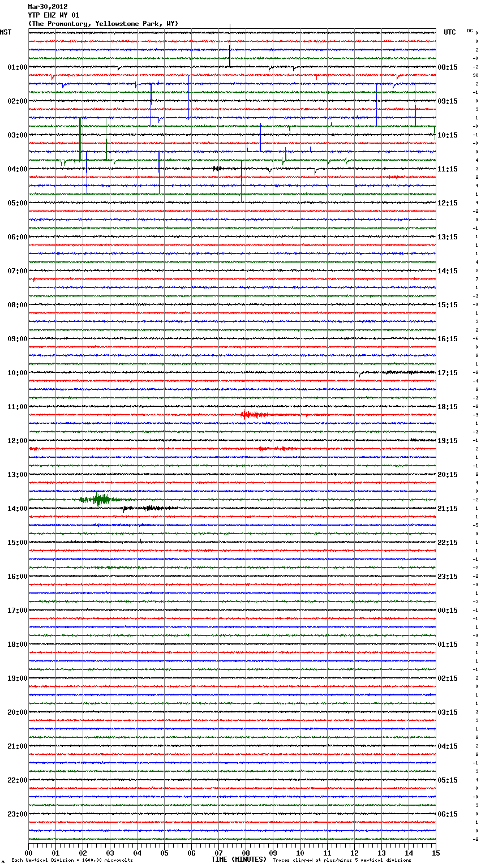This screenshot has height=868, width=481.
Task: Click the 15:00 MST time label
Action: click(18, 542)
